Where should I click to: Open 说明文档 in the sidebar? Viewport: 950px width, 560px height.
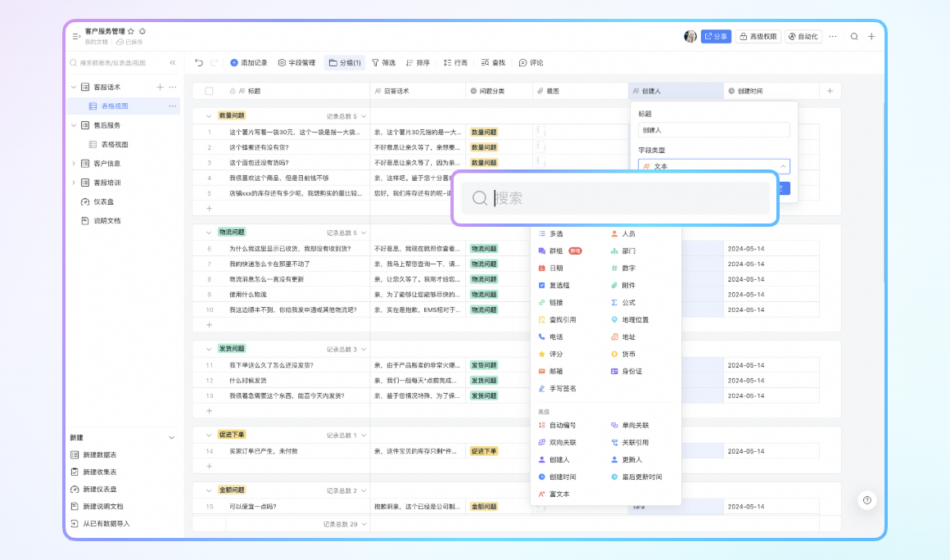pos(102,221)
